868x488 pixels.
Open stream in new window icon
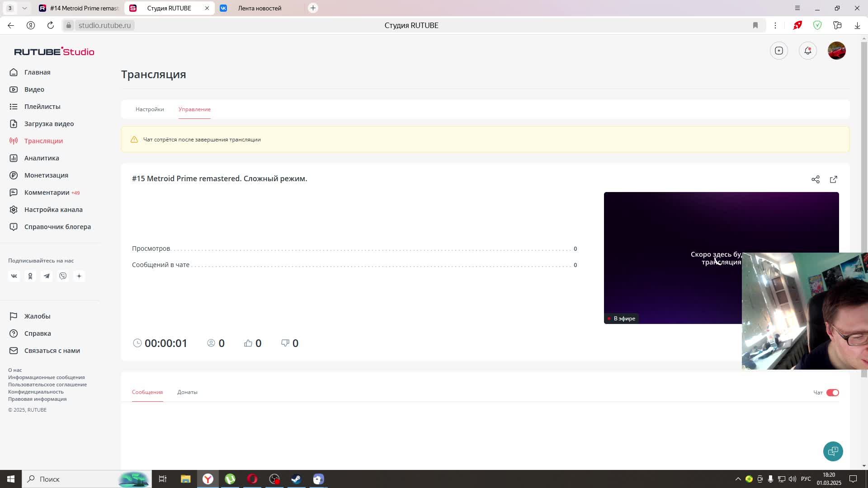pyautogui.click(x=833, y=179)
